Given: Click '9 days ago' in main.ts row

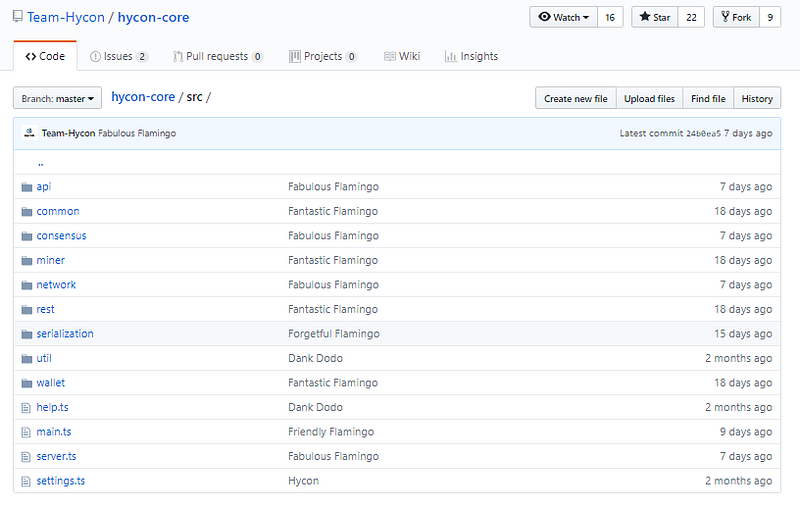Looking at the screenshot, I should [746, 432].
